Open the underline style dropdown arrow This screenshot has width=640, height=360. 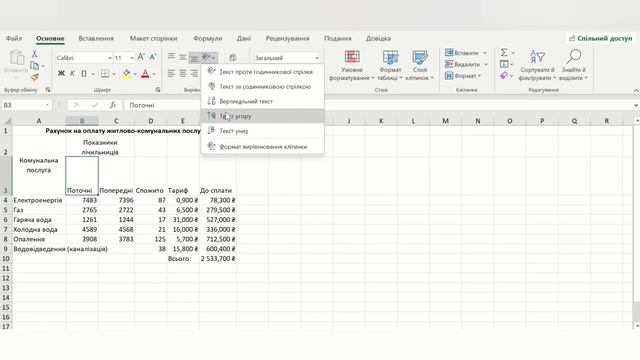tap(93, 74)
